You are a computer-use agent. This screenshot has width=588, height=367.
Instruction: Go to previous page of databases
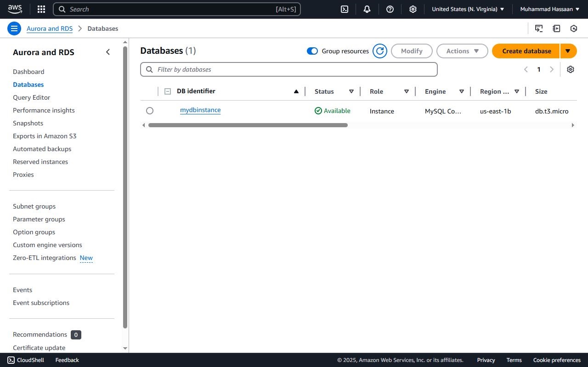pyautogui.click(x=526, y=69)
